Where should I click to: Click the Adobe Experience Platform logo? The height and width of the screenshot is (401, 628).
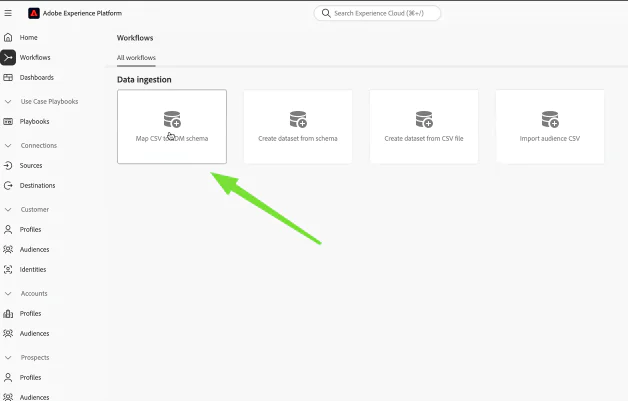coord(34,13)
